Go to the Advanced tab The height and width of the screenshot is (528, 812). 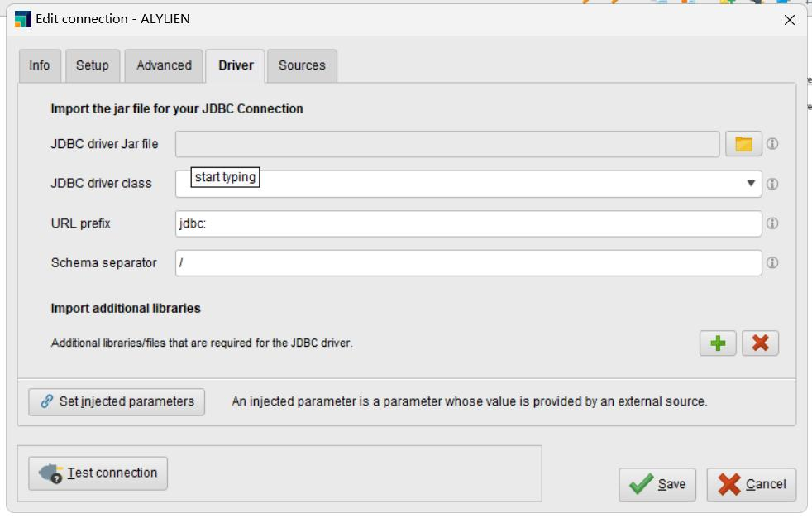[164, 66]
